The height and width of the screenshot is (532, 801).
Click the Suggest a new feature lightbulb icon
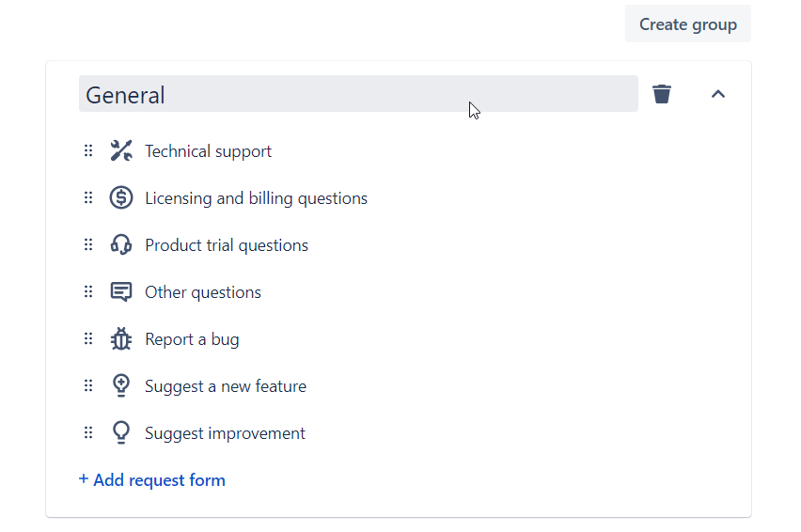(x=121, y=386)
